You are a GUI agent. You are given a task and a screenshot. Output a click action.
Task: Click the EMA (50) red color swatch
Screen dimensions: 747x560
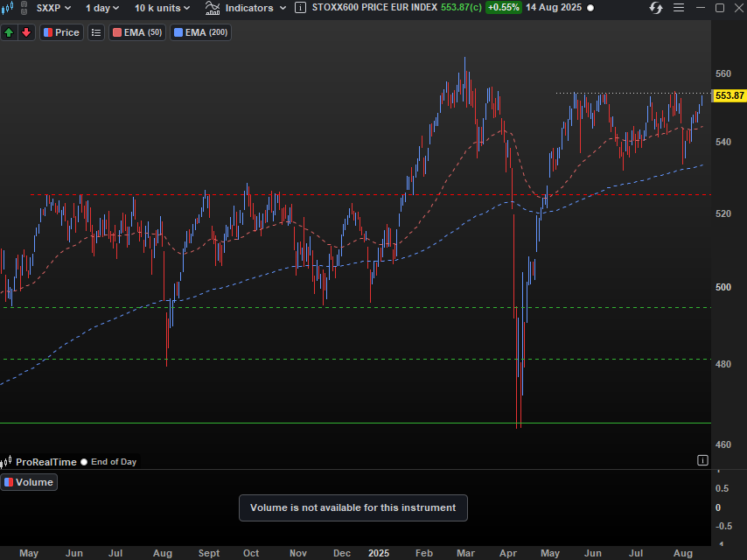tap(117, 32)
